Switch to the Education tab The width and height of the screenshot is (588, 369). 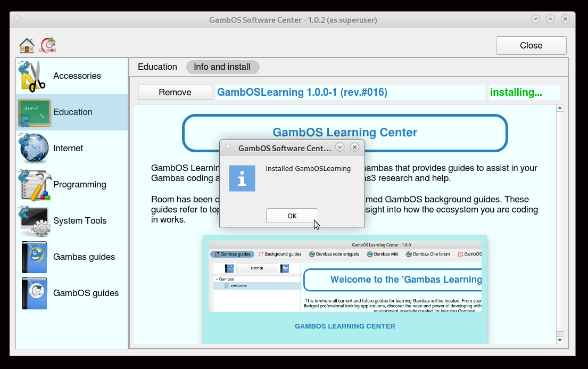157,67
